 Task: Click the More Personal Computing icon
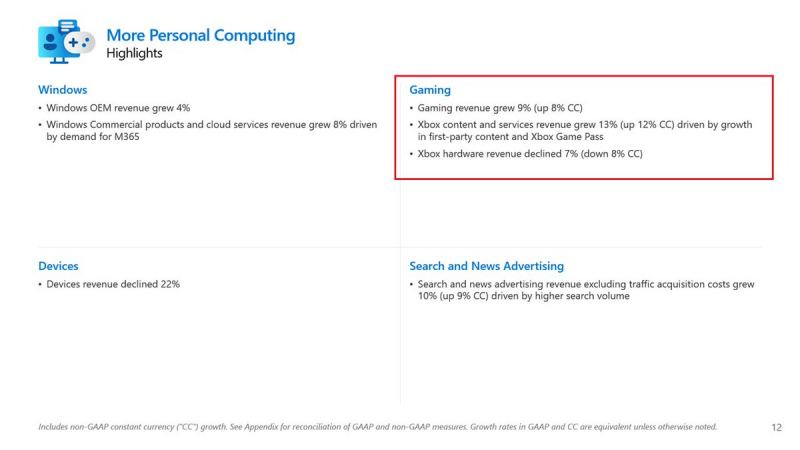pyautogui.click(x=66, y=41)
